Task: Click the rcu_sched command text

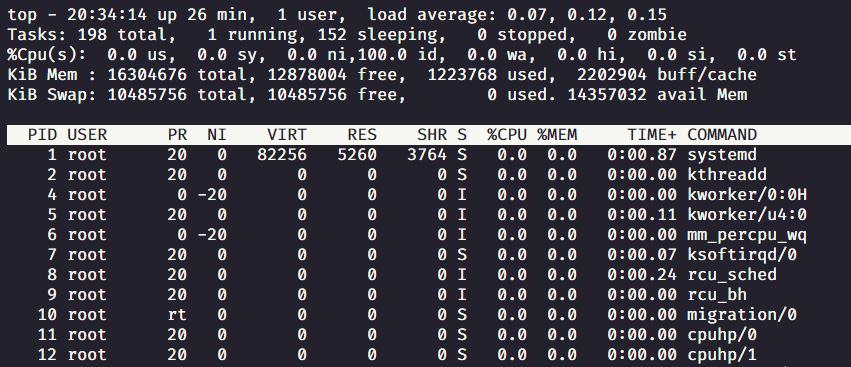Action: pos(732,275)
